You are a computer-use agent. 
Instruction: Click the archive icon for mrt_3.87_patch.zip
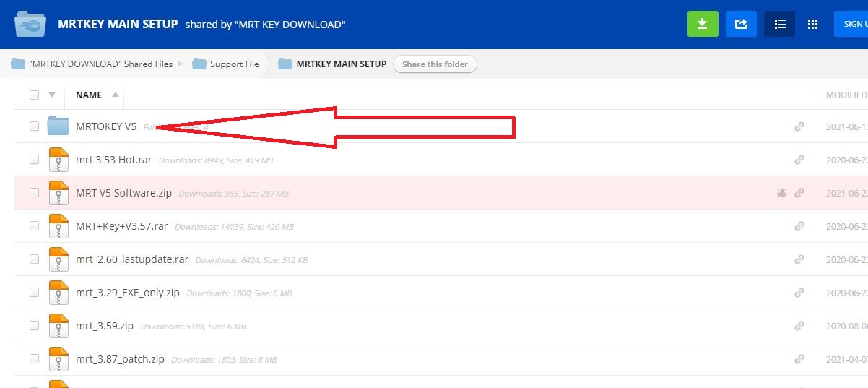pos(58,359)
